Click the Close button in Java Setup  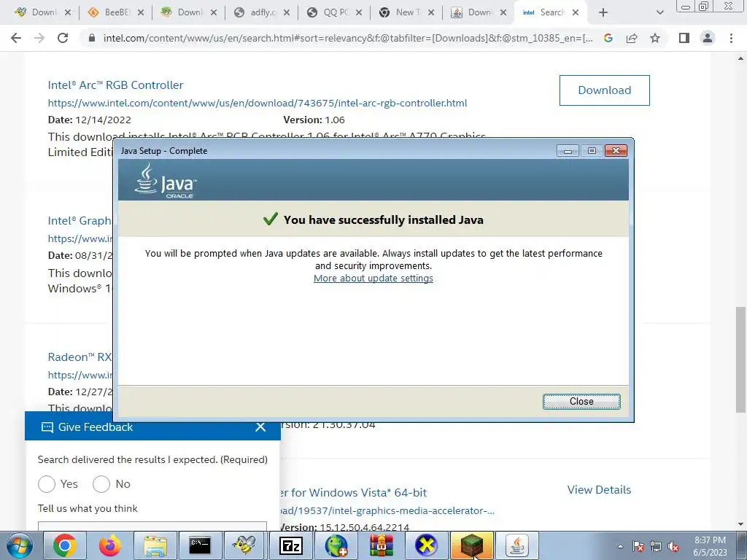[x=581, y=402]
